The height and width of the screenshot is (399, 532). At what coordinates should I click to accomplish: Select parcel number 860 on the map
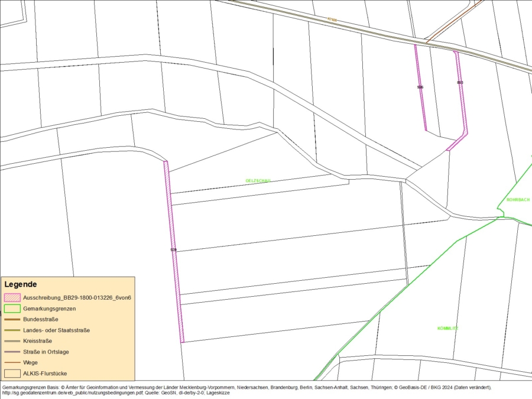(x=460, y=82)
